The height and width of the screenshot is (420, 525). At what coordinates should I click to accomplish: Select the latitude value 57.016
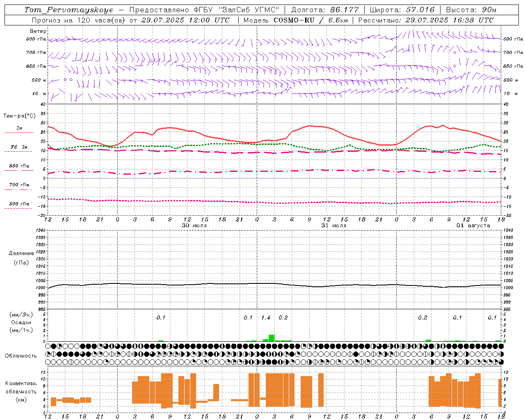420,10
